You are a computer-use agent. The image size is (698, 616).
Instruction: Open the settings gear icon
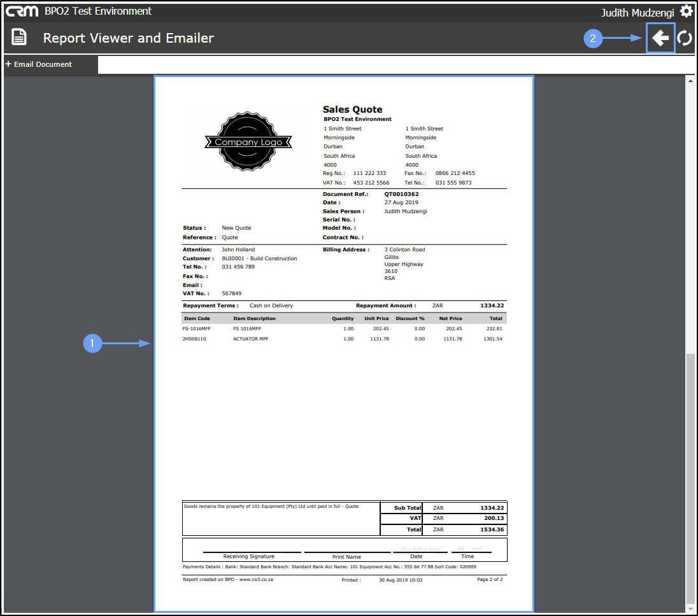click(687, 11)
